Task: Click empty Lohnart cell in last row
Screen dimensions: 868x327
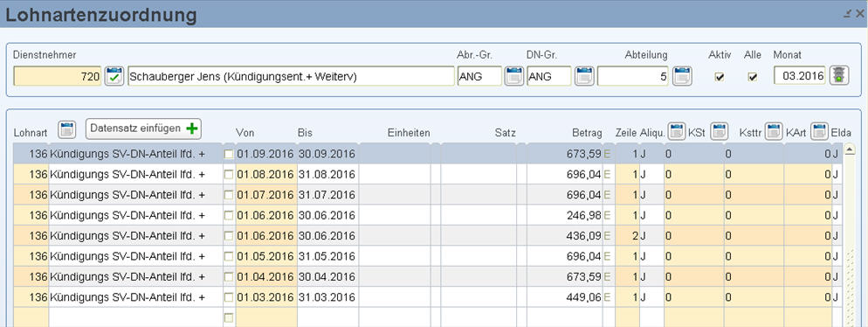Action: click(x=31, y=317)
